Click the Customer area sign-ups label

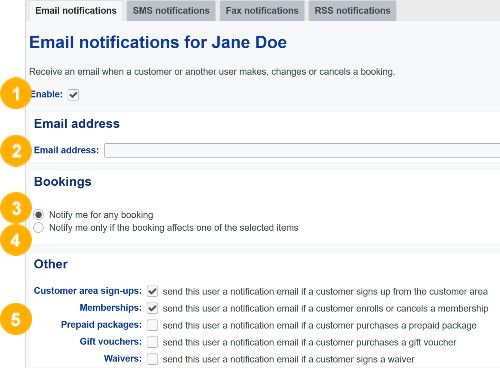[88, 291]
